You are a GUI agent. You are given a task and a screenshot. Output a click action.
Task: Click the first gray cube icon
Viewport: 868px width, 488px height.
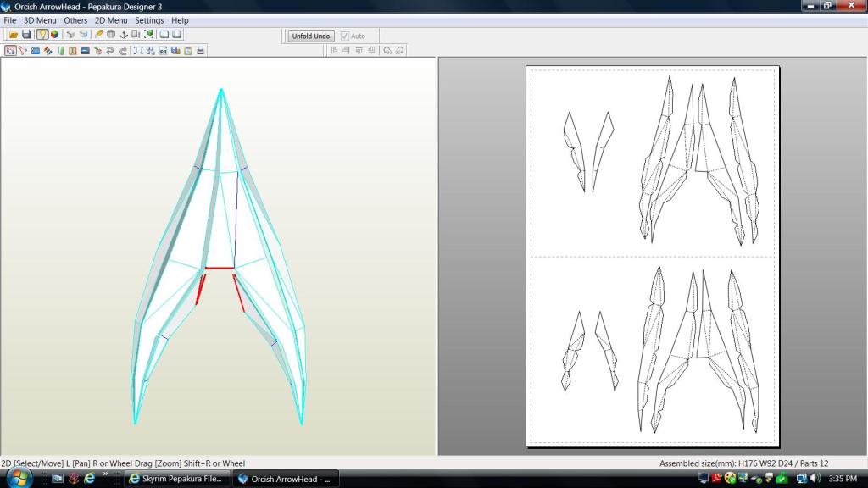70,34
